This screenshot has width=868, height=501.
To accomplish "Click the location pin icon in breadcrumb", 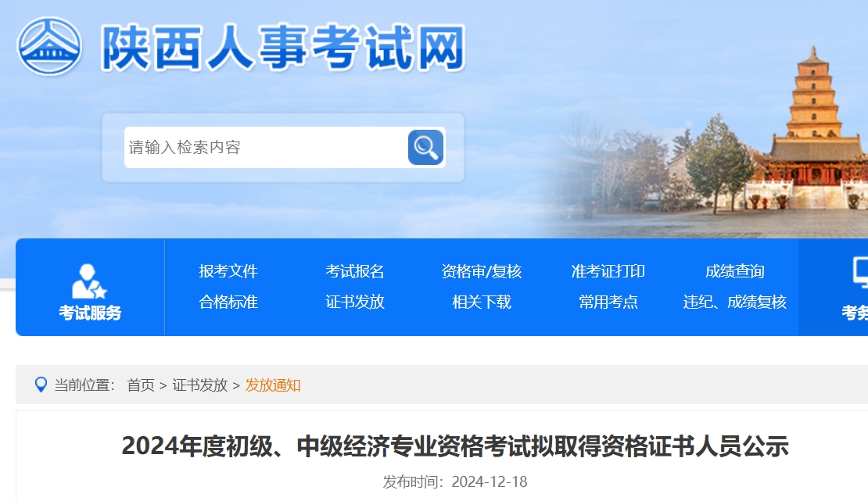I will (x=41, y=385).
